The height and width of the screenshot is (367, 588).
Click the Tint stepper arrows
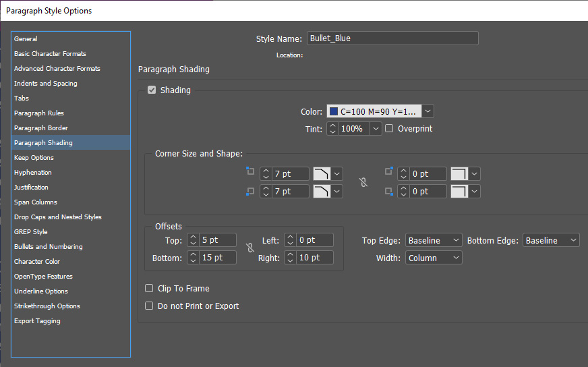pos(332,129)
